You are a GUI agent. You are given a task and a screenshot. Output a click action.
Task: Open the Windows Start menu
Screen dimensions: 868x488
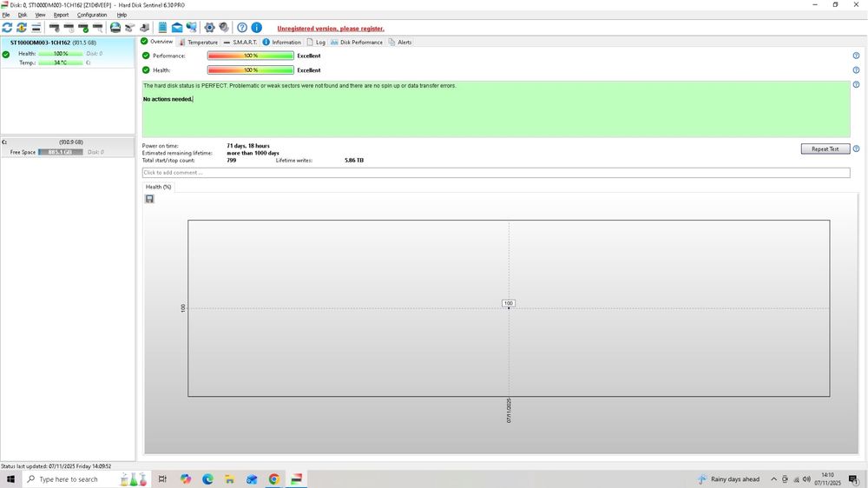(10, 479)
